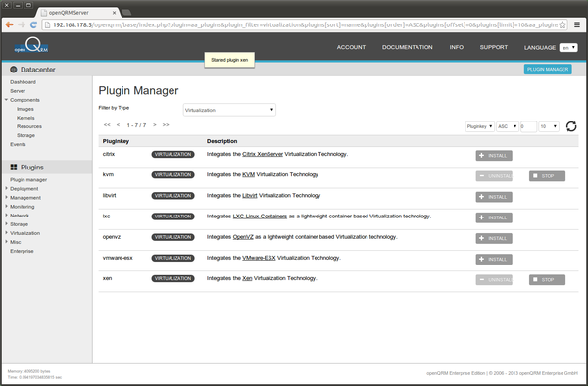This screenshot has height=386, width=588.
Task: Follow the LXC Linux Containers link
Action: (260, 217)
